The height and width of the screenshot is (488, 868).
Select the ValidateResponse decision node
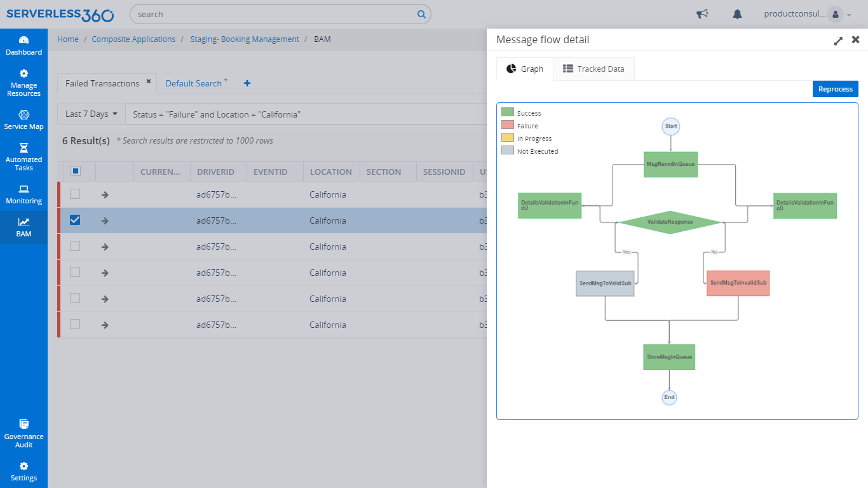point(670,222)
